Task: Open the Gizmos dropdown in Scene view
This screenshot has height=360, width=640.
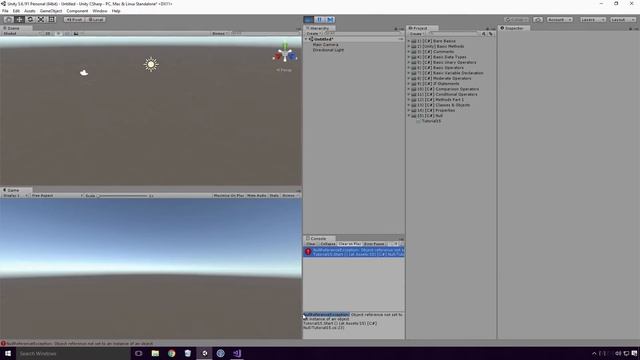Action: [220, 33]
